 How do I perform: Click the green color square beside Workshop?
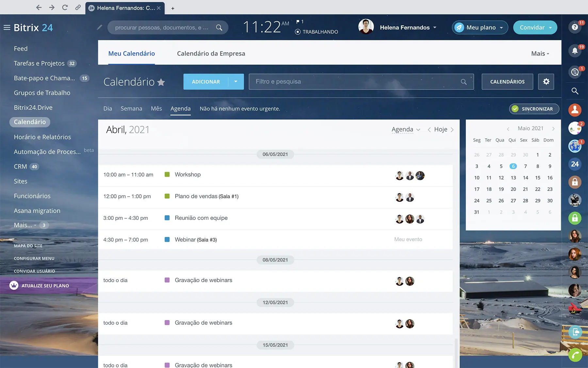pos(167,175)
